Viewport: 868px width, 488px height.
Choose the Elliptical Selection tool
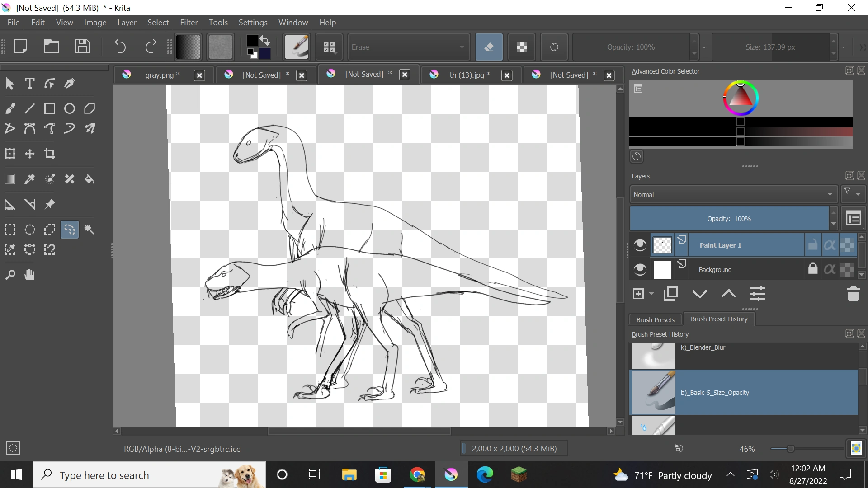tap(30, 230)
